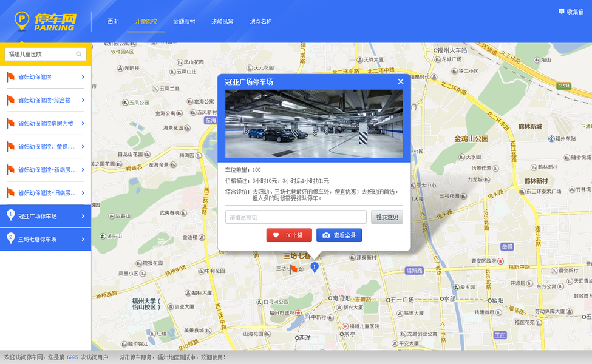
Task: Open the 地点名称 tab
Action: pyautogui.click(x=260, y=21)
